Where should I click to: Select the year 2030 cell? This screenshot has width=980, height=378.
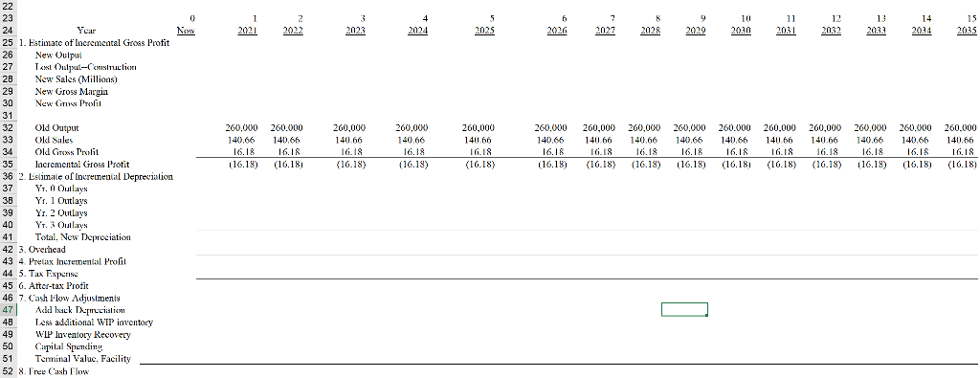(741, 31)
